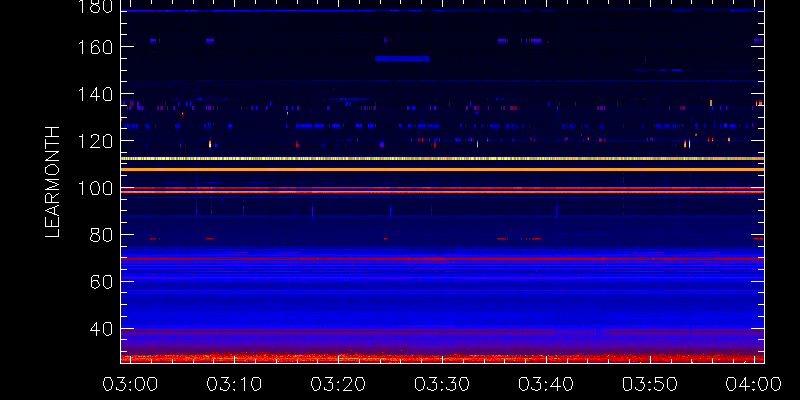Click the 03:00 time axis label
800x400 pixels.
pyautogui.click(x=129, y=384)
